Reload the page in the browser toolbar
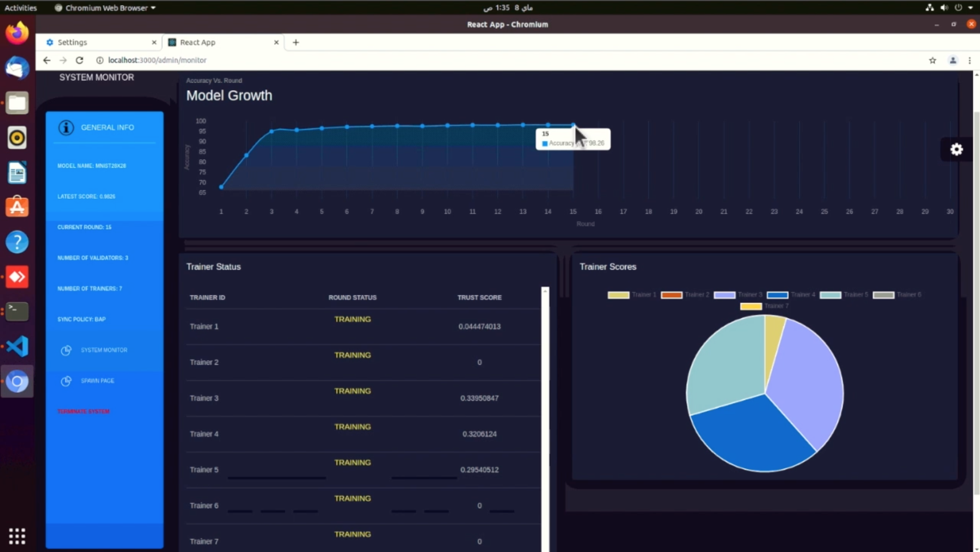The image size is (980, 552). 79,60
